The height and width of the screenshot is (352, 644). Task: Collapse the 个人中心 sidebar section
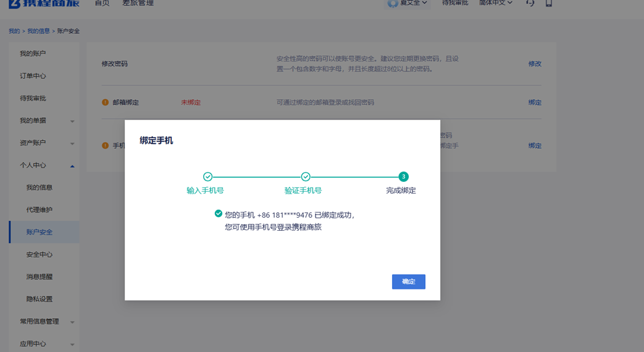[72, 166]
